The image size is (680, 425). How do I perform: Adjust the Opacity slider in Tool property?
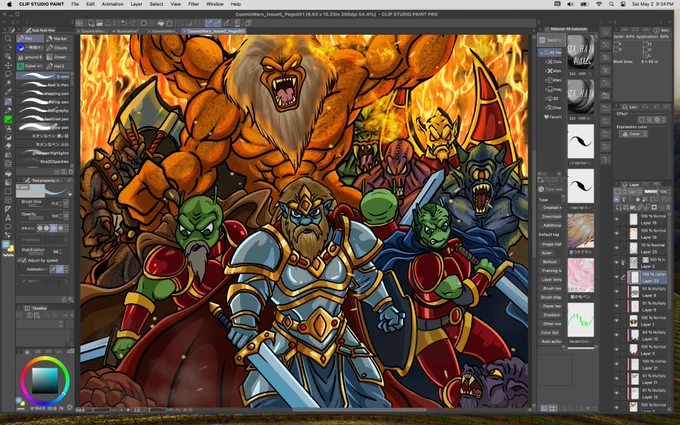coord(36,218)
